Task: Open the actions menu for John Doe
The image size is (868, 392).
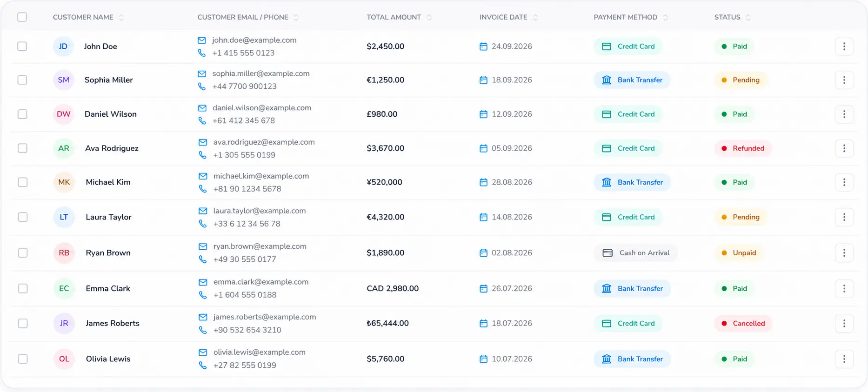Action: [x=844, y=47]
